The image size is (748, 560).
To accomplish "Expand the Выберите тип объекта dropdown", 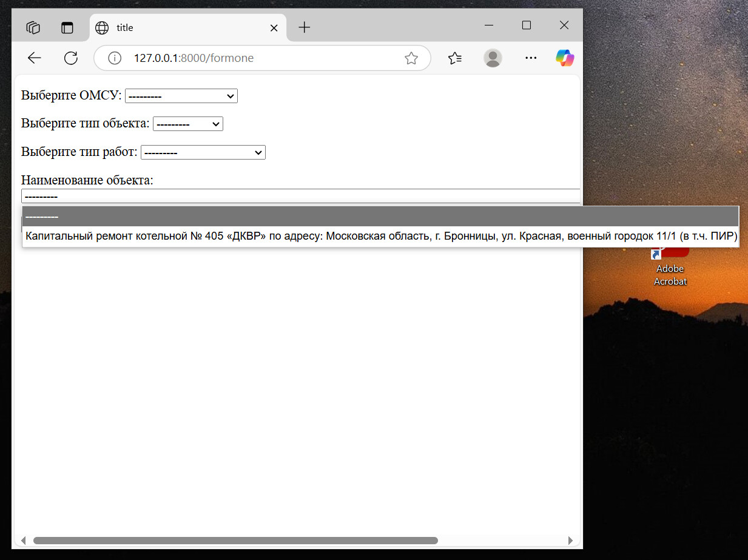I will click(x=188, y=124).
